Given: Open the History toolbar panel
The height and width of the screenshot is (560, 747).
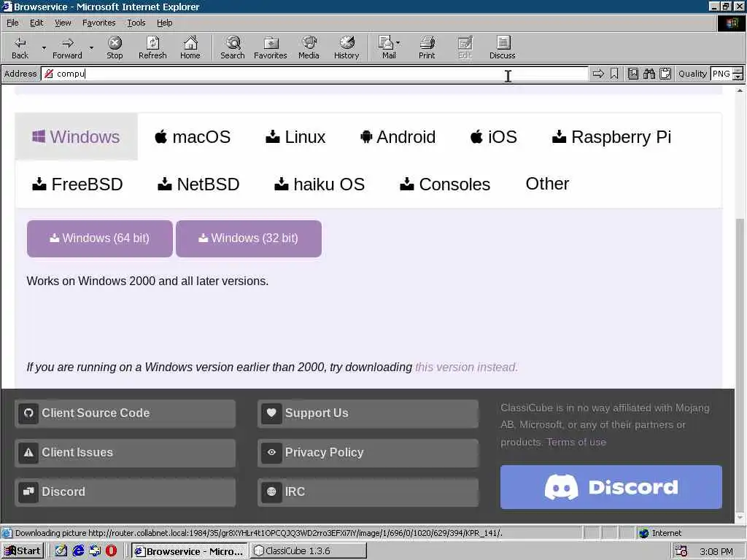Looking at the screenshot, I should point(347,47).
